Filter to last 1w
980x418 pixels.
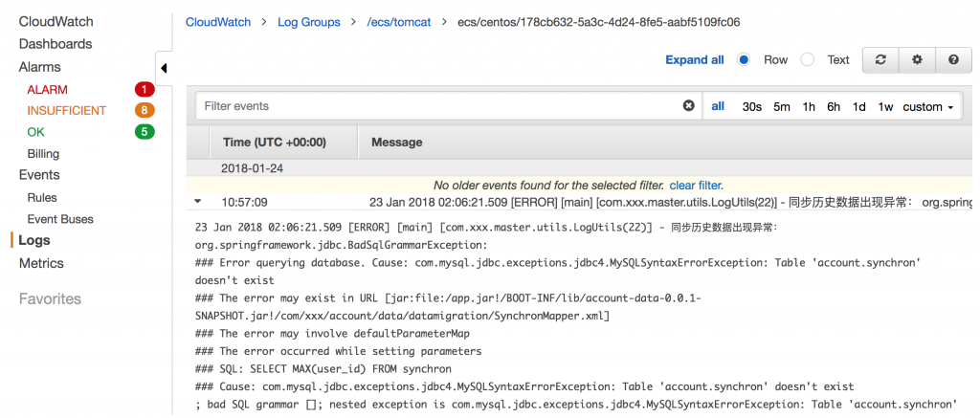coord(885,107)
